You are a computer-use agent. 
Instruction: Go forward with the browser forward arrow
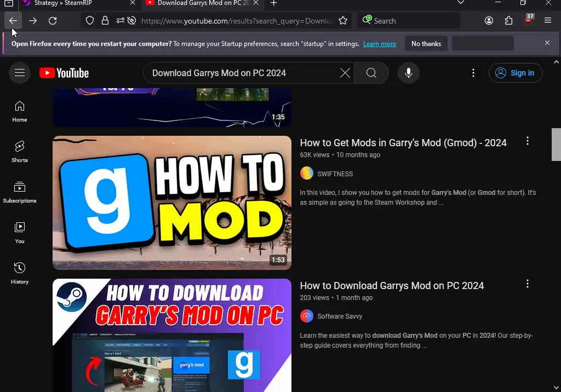(33, 21)
